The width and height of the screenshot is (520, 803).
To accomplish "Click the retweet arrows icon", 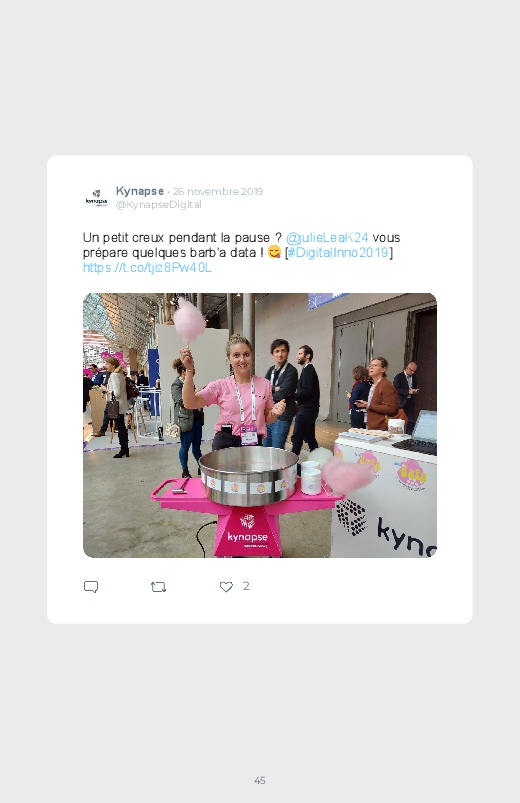I will point(158,587).
